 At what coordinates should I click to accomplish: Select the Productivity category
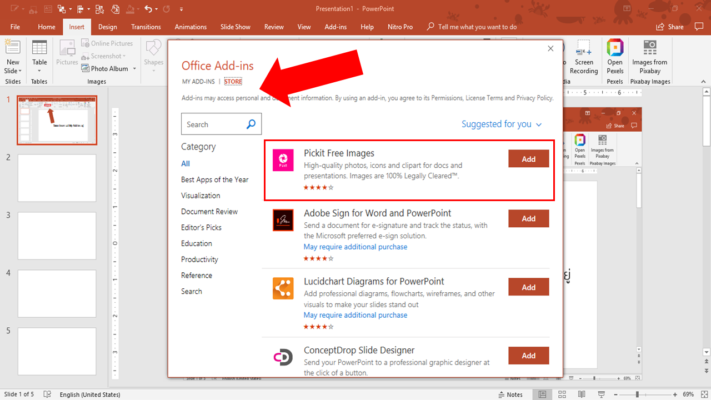click(200, 259)
